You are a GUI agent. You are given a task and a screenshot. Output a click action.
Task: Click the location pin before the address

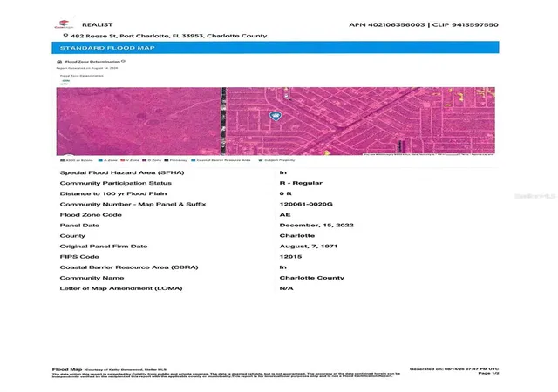[x=65, y=36]
